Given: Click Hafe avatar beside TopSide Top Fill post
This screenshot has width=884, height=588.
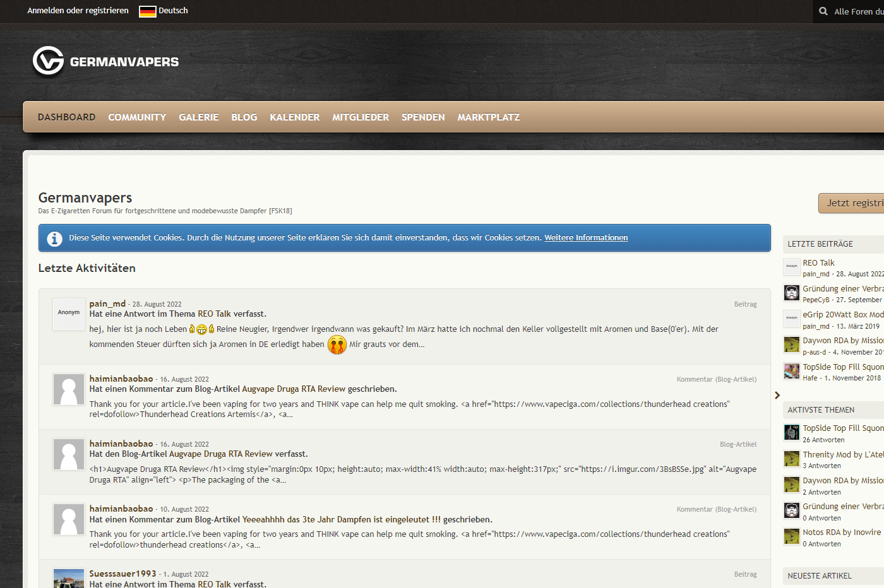Looking at the screenshot, I should pos(792,371).
